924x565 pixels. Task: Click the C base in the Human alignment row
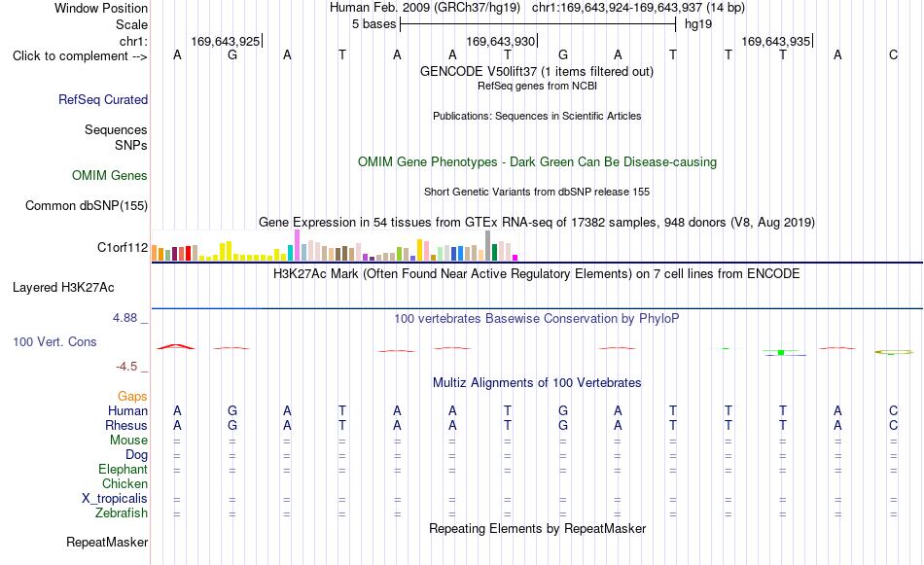pos(893,410)
